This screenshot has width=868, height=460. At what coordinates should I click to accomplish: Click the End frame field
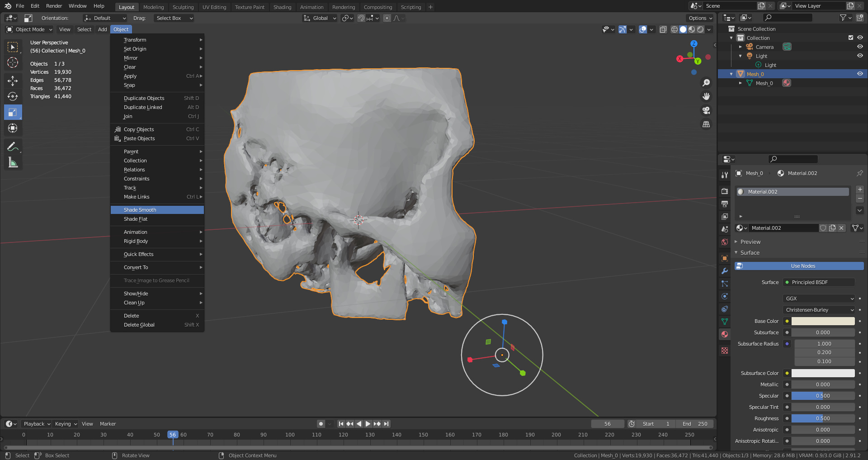pos(695,424)
